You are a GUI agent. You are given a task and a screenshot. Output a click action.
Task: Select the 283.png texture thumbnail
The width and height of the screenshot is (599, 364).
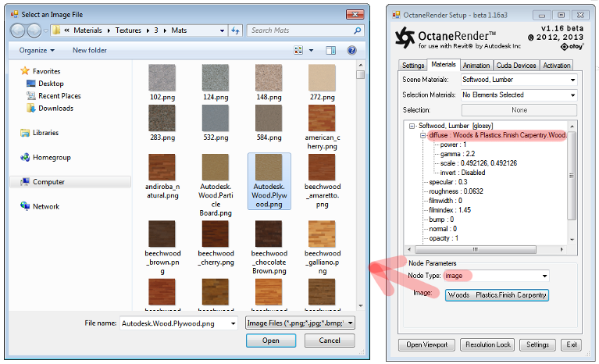pyautogui.click(x=162, y=118)
